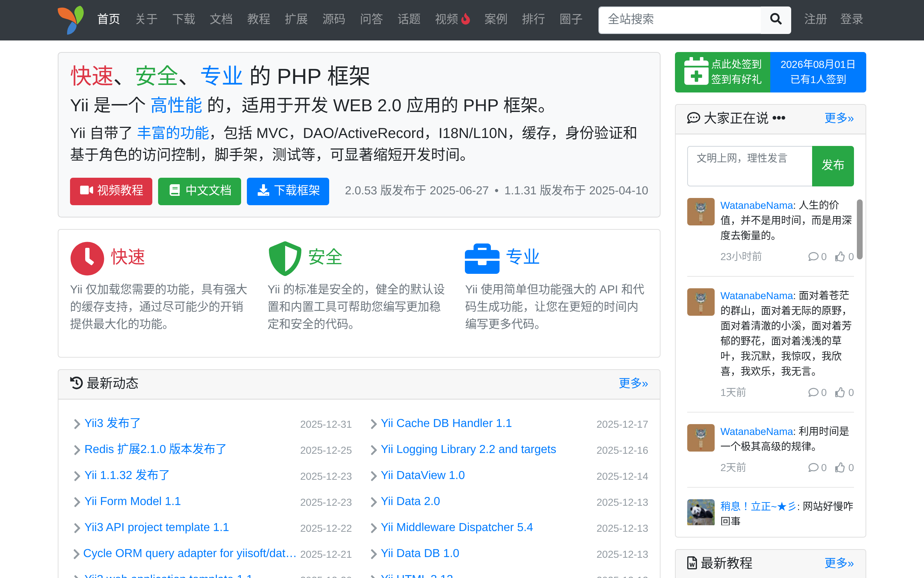The image size is (924, 578).
Task: Click comment icon on 23小时前 post
Action: click(813, 256)
